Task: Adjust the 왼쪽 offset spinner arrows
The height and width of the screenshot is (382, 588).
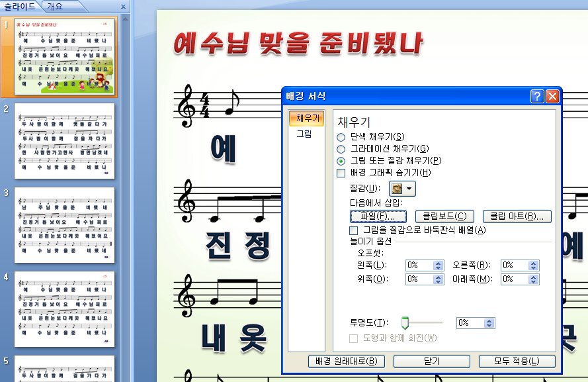Action: (439, 265)
